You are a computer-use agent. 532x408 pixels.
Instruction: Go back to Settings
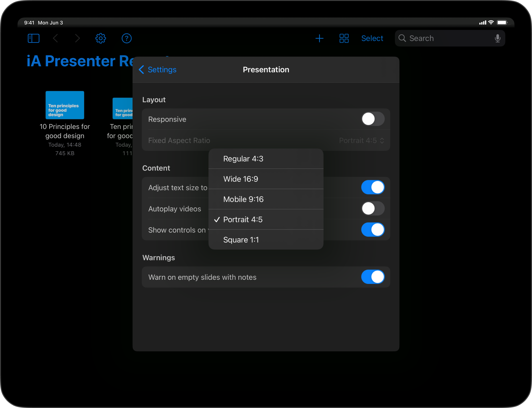[x=157, y=70]
